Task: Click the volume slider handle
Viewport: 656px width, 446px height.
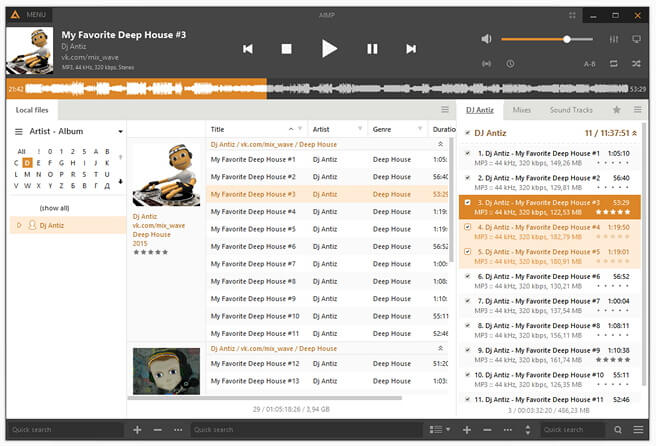Action: click(x=566, y=39)
